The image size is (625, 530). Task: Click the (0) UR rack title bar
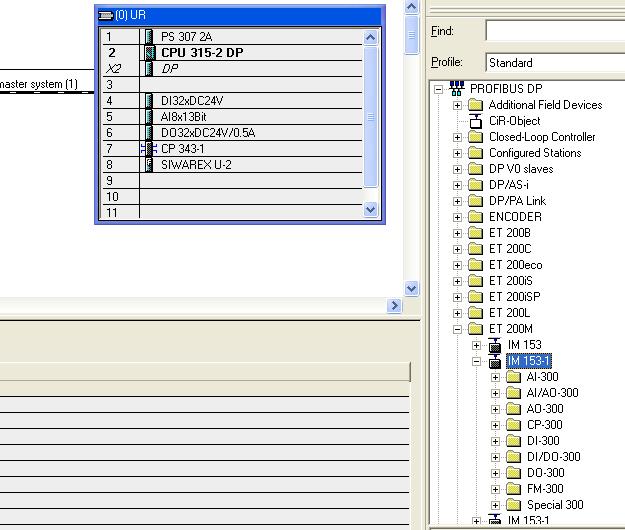(x=240, y=15)
